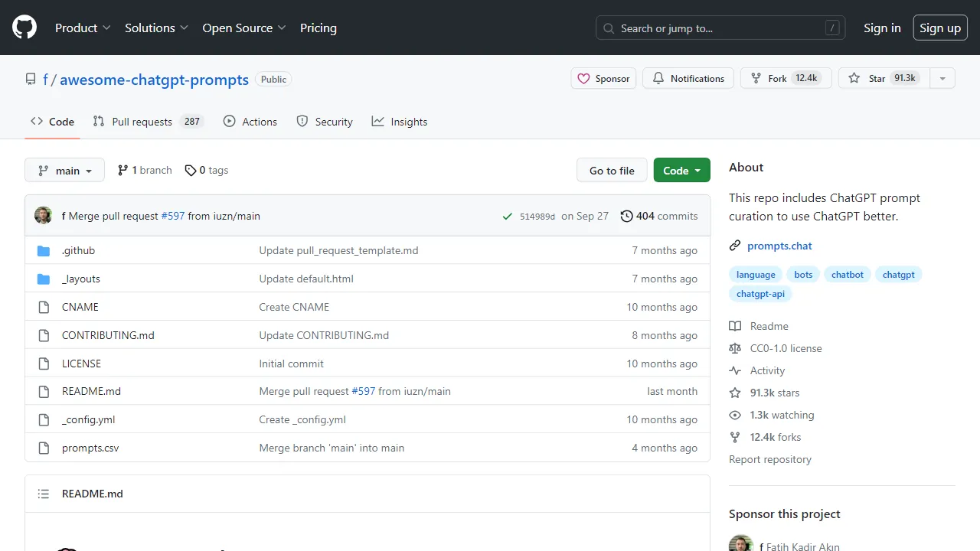The height and width of the screenshot is (551, 980).
Task: Click the LICENSE file icon
Action: point(44,364)
